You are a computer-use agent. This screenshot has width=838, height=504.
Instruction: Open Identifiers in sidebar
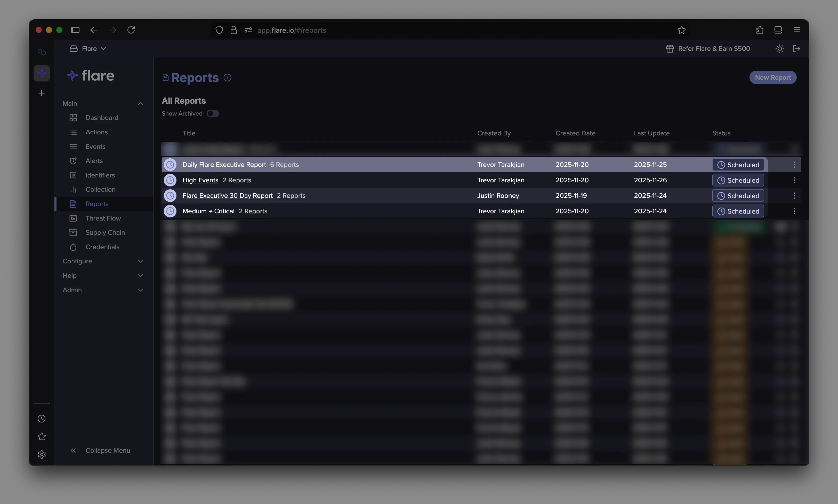(x=100, y=175)
